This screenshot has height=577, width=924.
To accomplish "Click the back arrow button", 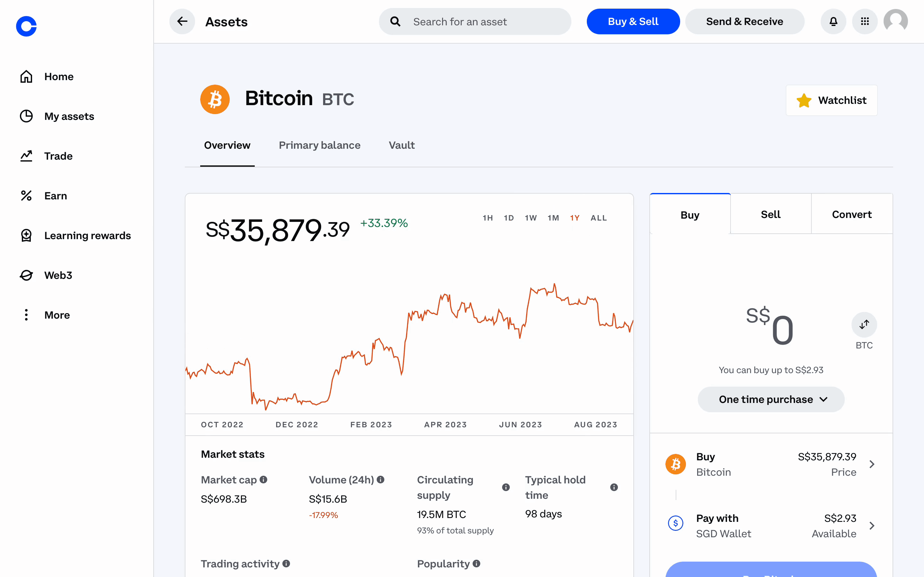I will click(x=182, y=21).
